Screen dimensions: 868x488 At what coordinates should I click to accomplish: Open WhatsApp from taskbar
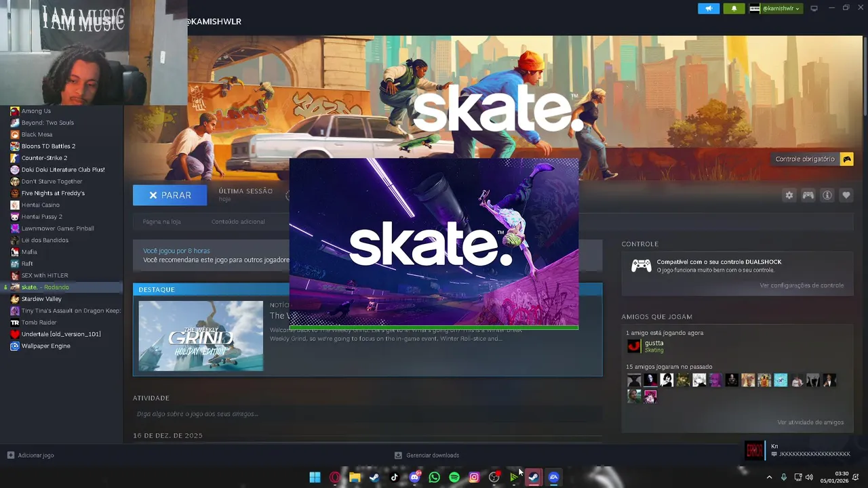click(x=435, y=477)
